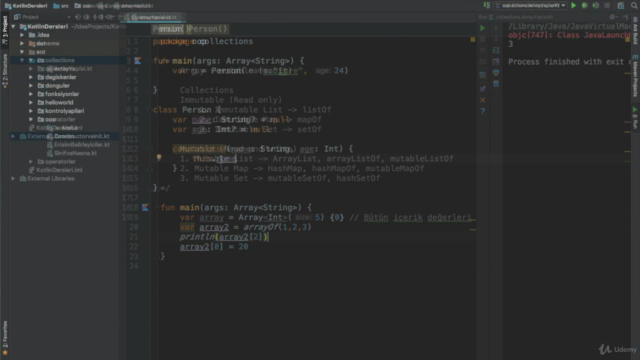Image resolution: width=640 pixels, height=360 pixels.
Task: Toggle soft wraps in the Run console
Action: click(x=496, y=51)
